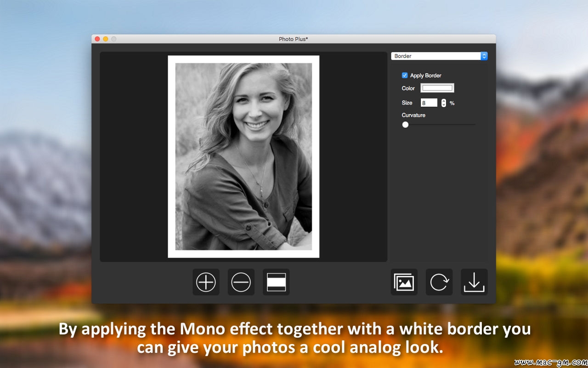Click the black-and-white portrait preview

click(243, 156)
